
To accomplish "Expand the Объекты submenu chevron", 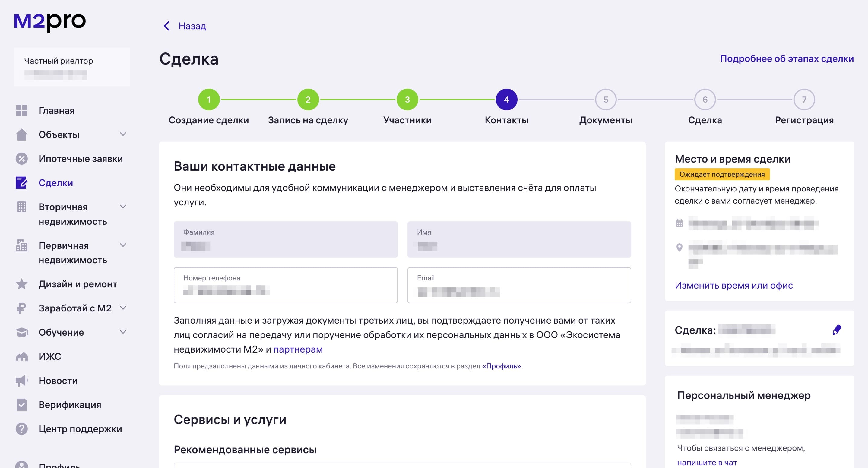I will point(123,134).
